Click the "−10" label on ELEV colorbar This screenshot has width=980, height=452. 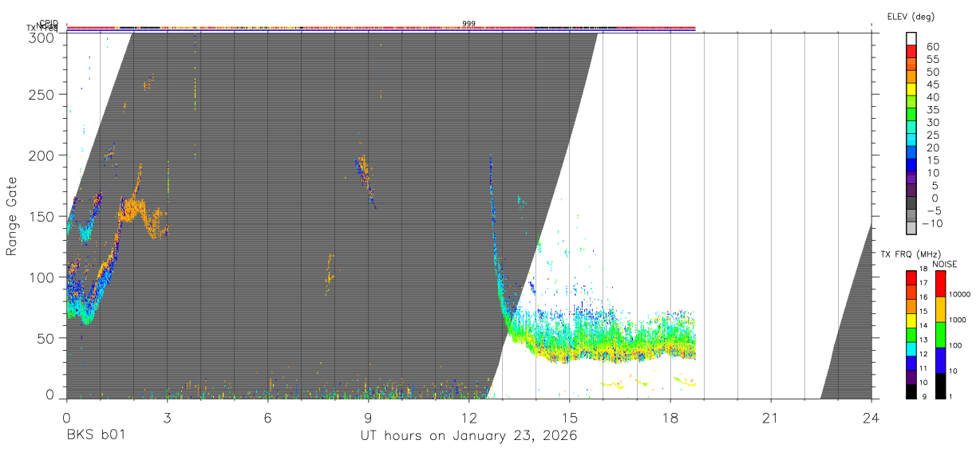931,224
